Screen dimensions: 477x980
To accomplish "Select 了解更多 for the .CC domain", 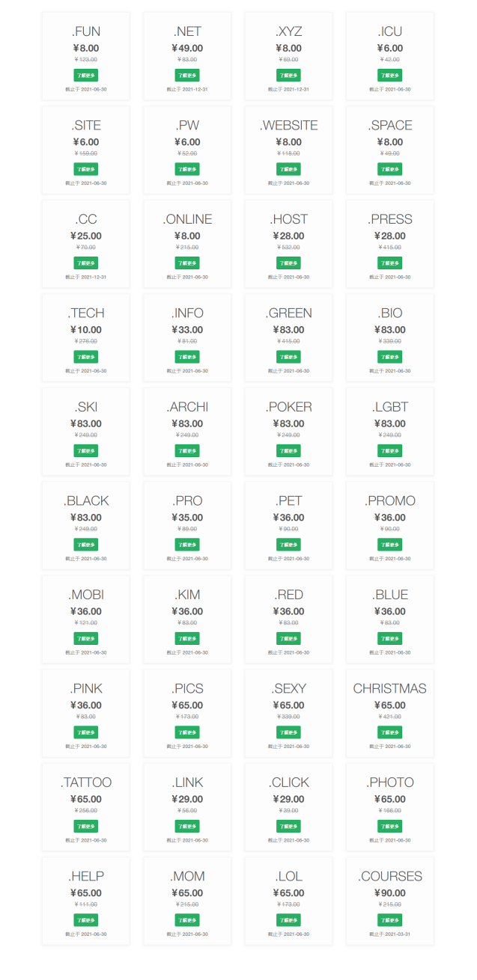I will tap(85, 263).
